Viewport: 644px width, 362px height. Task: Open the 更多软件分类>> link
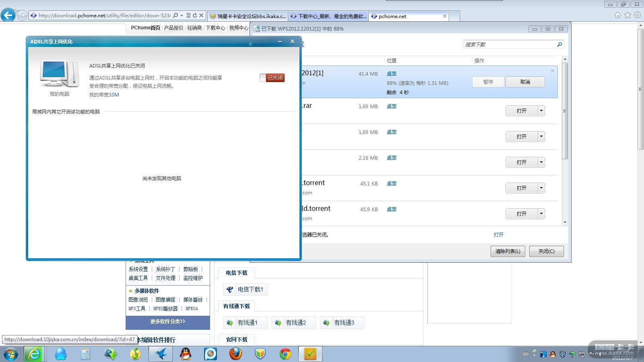pos(168,322)
